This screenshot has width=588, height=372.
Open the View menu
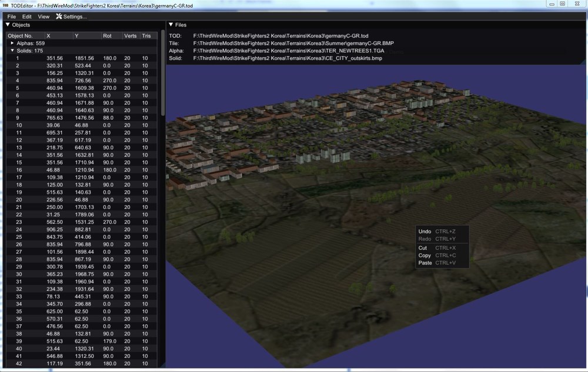[44, 16]
